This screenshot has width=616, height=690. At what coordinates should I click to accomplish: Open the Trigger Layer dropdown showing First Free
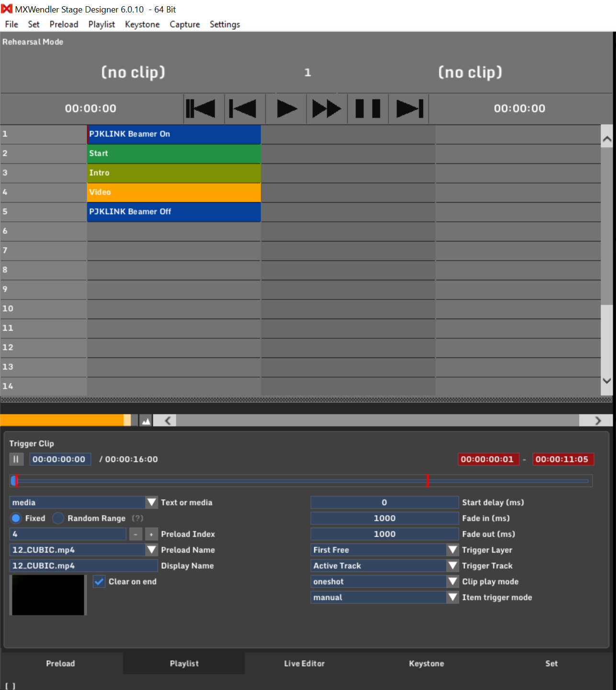pyautogui.click(x=452, y=550)
